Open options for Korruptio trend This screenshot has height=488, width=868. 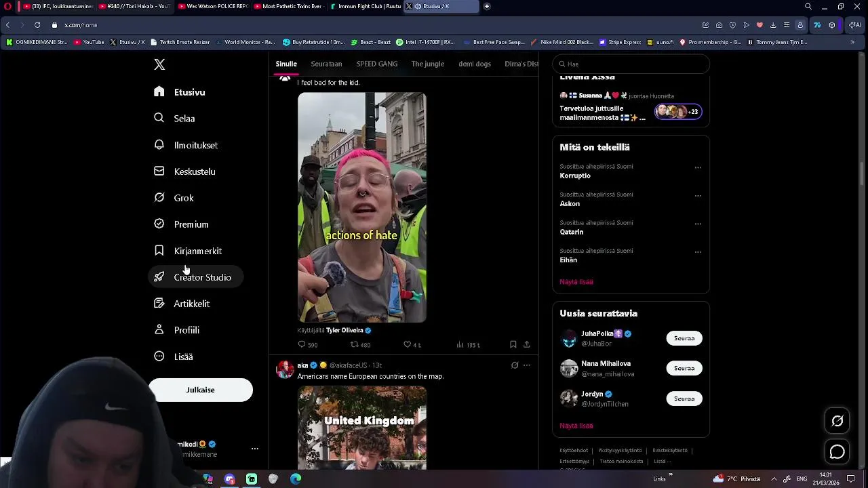[x=698, y=167]
